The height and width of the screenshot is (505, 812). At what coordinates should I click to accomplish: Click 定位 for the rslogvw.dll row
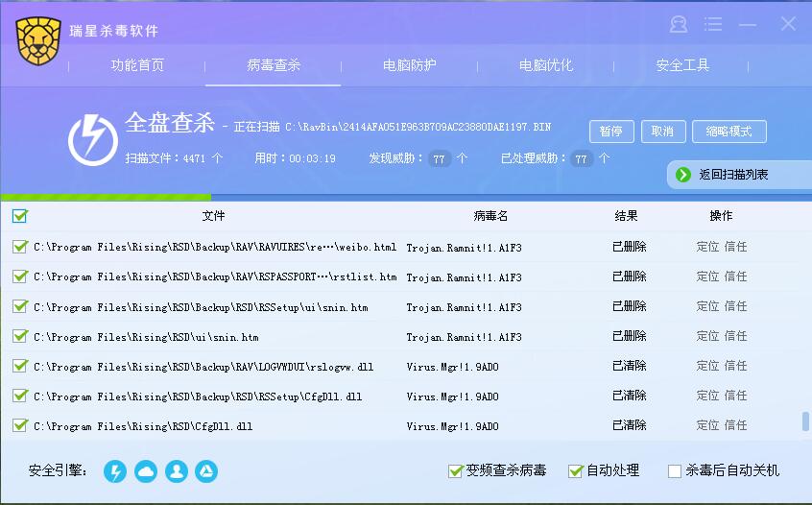click(x=707, y=366)
